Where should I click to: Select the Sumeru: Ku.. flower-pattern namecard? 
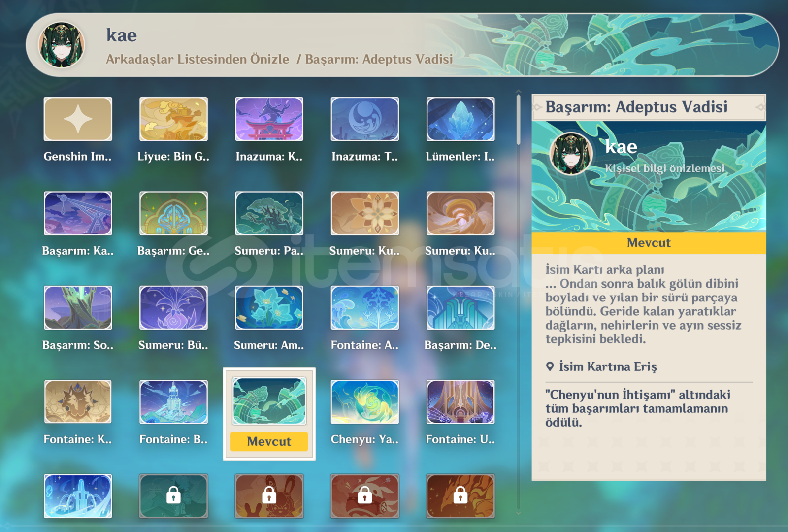click(x=364, y=213)
